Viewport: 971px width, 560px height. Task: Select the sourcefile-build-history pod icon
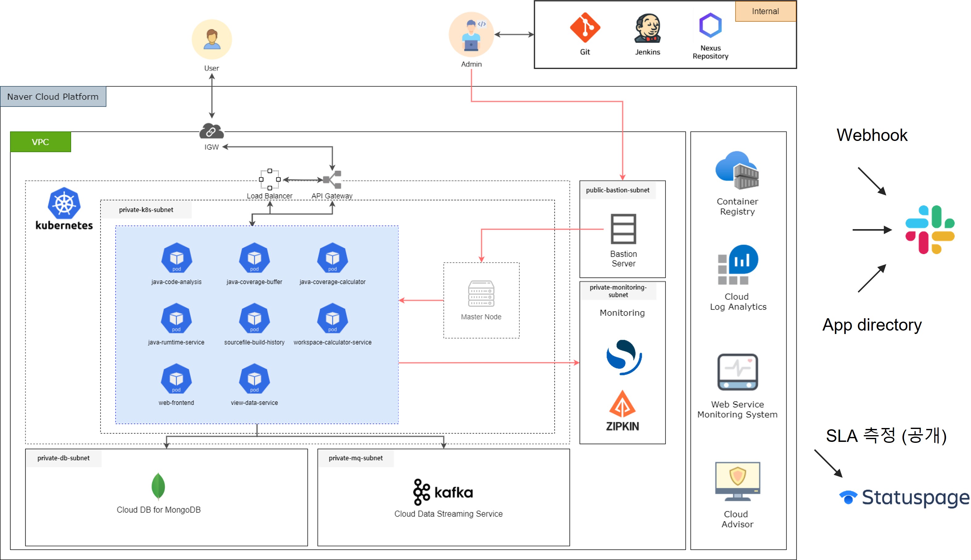click(x=254, y=318)
